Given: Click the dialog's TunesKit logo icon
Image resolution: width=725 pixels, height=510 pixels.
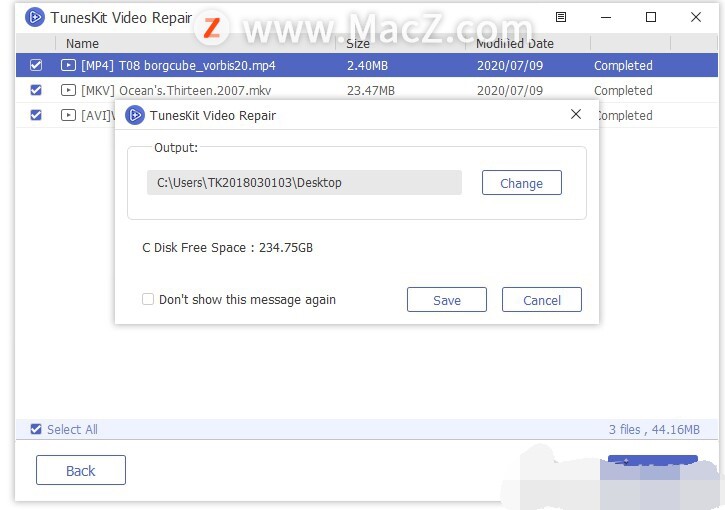Looking at the screenshot, I should coord(135,115).
